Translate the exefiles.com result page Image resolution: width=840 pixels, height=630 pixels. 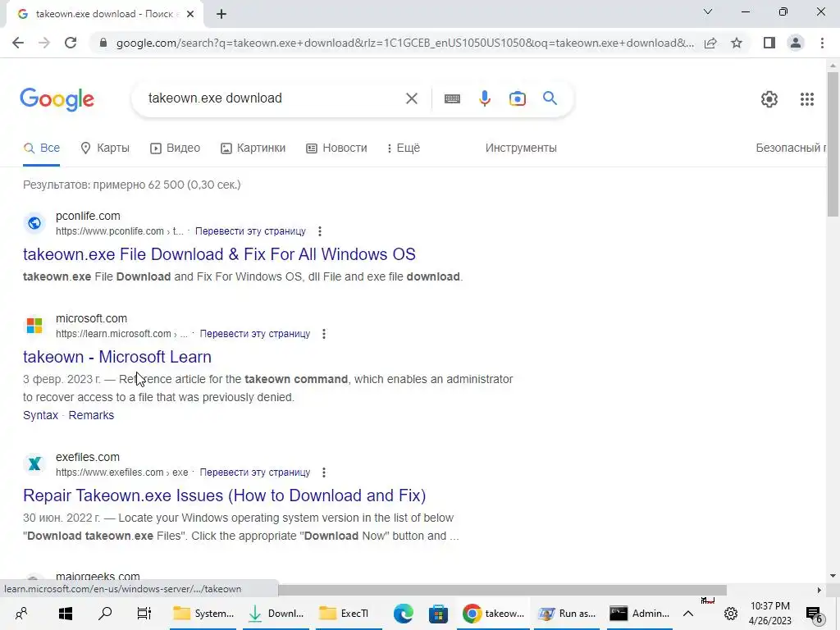pos(255,472)
